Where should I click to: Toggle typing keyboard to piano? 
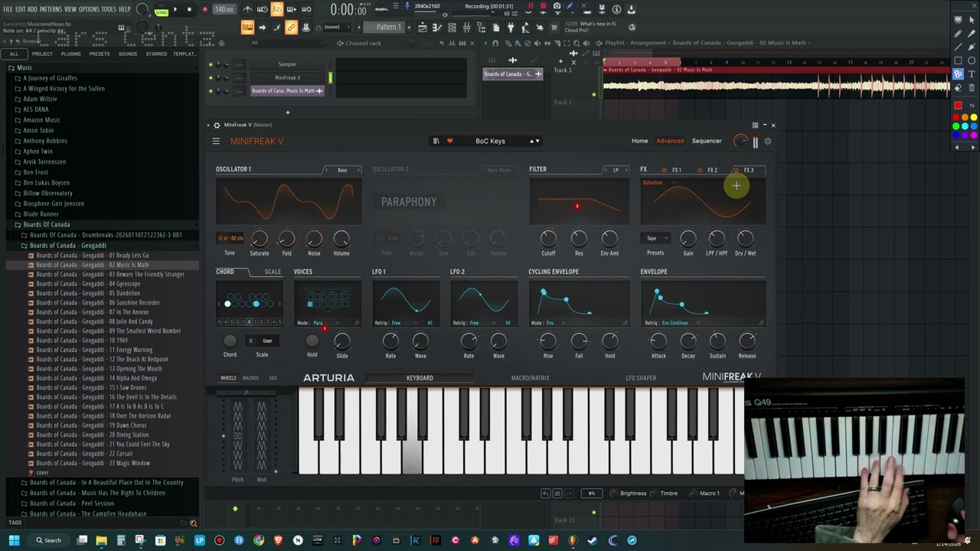coord(247,28)
